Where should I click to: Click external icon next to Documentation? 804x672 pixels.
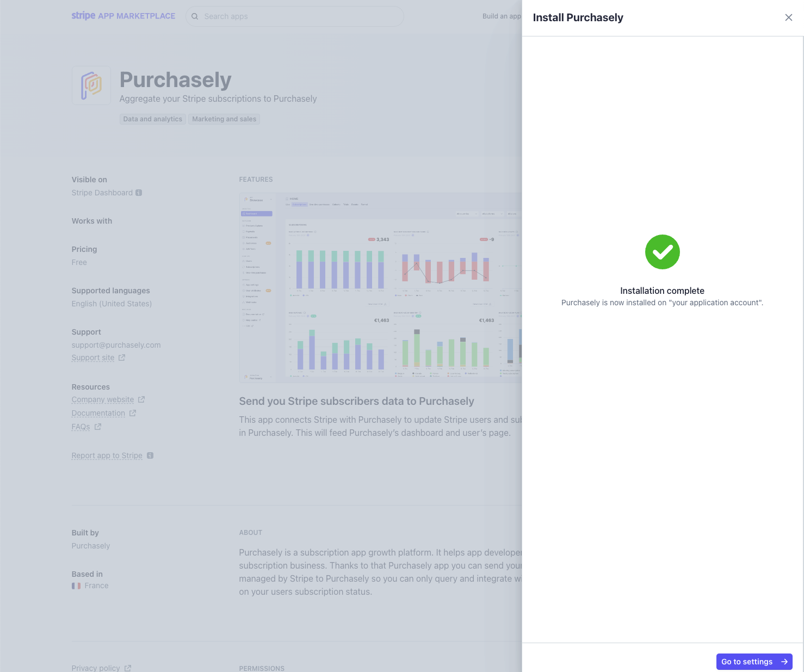(133, 413)
